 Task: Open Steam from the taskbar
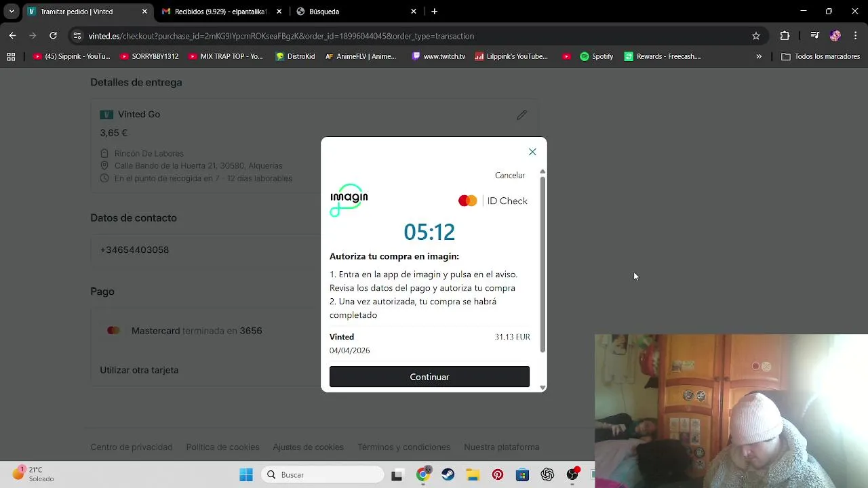pos(448,474)
